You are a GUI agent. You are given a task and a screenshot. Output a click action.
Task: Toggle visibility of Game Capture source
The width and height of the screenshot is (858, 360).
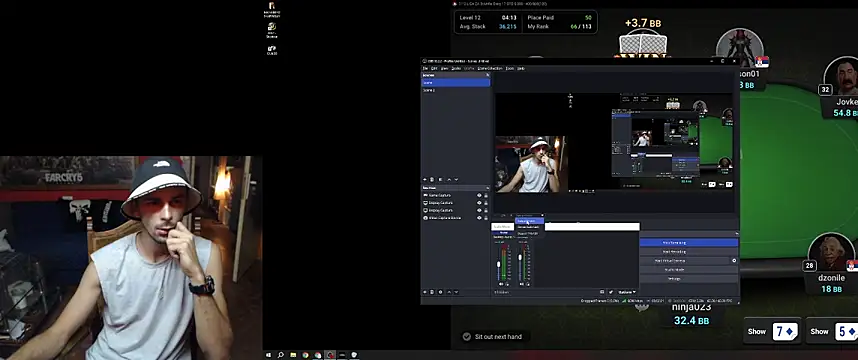[479, 195]
